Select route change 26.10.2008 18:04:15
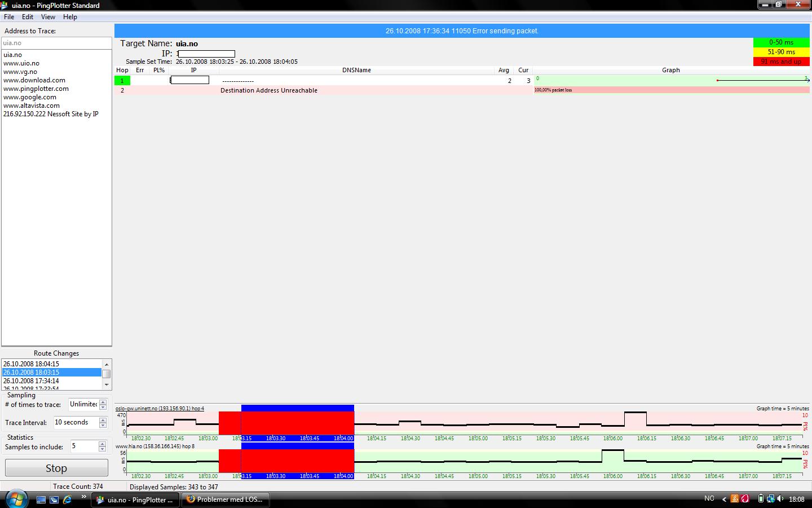The width and height of the screenshot is (812, 508). pos(52,364)
